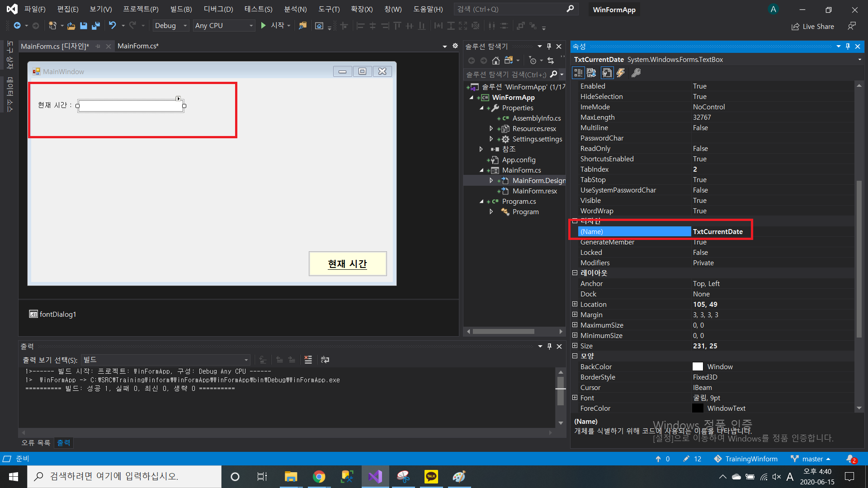
Task: Sort properties alphabetically
Action: 591,73
